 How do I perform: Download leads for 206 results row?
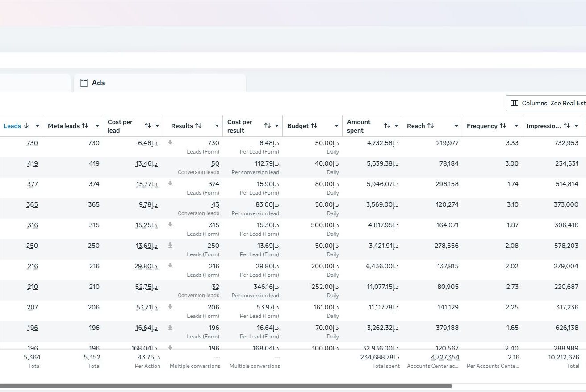click(x=170, y=307)
